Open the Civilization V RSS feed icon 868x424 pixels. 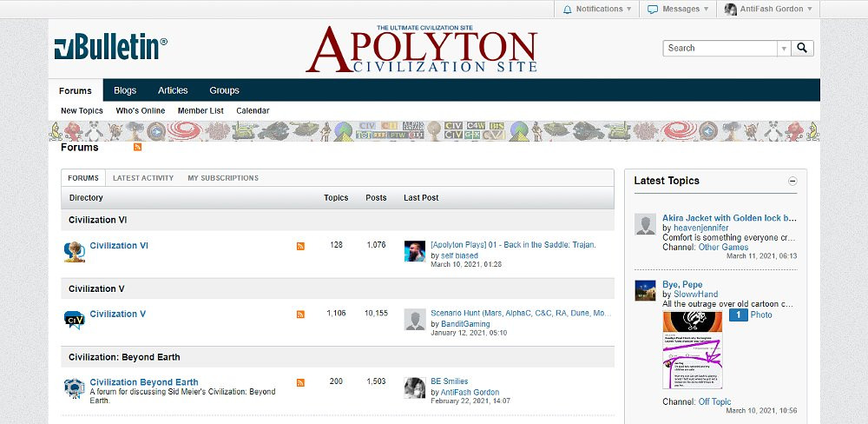click(x=300, y=315)
